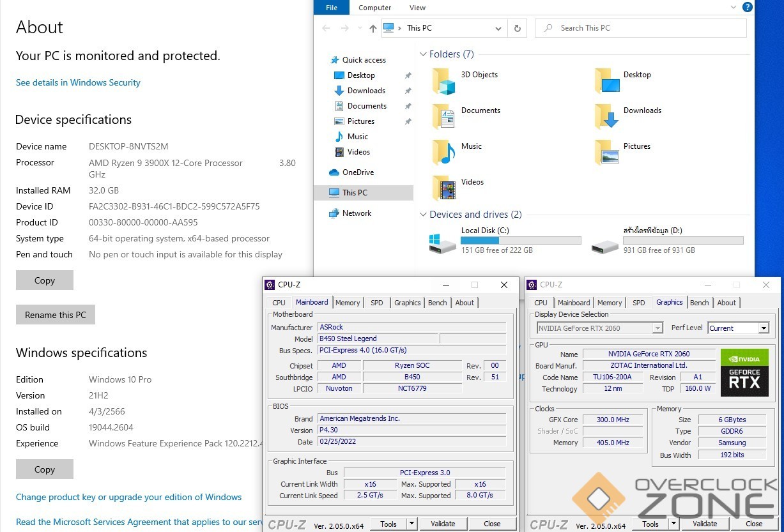Open Microsoft Services Agreement link
Viewport: 784px width, 532px height.
[139, 522]
